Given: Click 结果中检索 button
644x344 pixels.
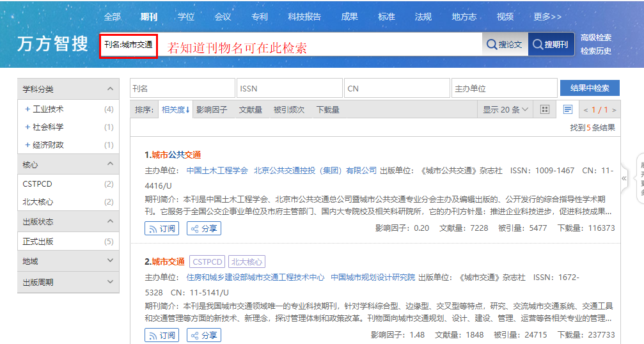Looking at the screenshot, I should (x=590, y=88).
